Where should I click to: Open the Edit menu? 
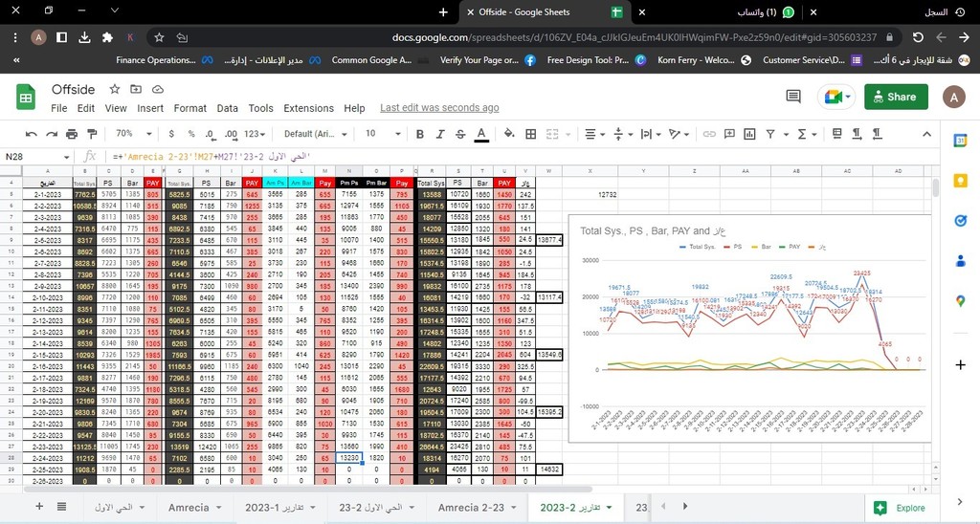click(85, 108)
